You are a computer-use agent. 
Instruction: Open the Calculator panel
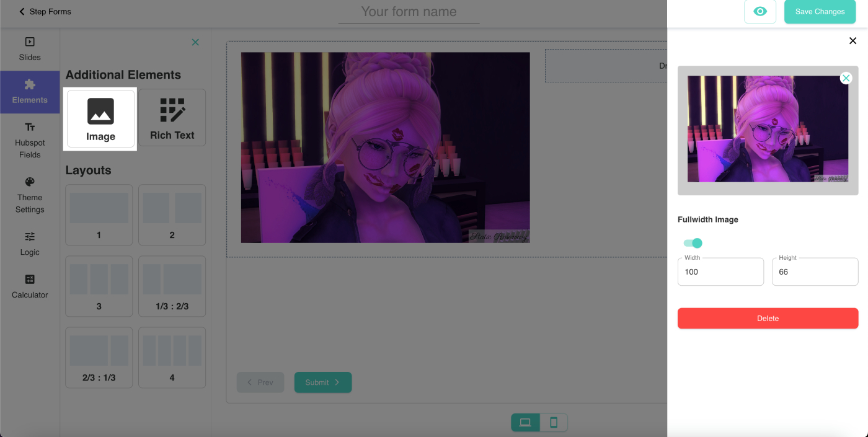coord(29,286)
